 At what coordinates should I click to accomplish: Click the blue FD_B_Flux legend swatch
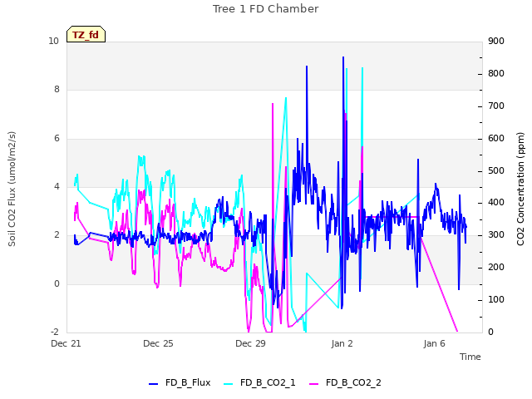point(153,384)
